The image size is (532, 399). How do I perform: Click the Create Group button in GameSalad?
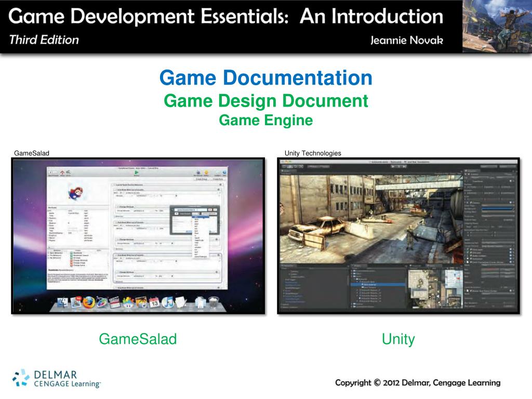point(202,179)
